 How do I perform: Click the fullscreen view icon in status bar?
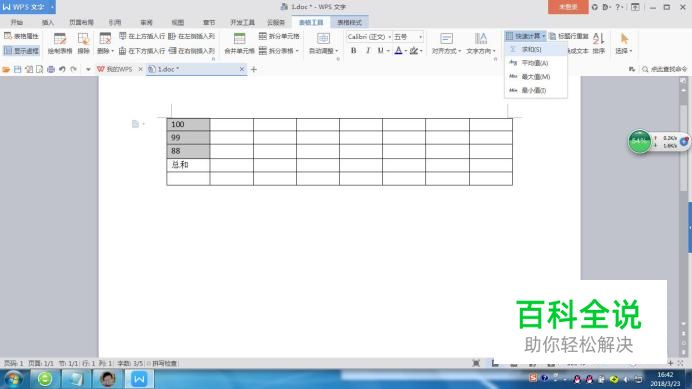476,363
